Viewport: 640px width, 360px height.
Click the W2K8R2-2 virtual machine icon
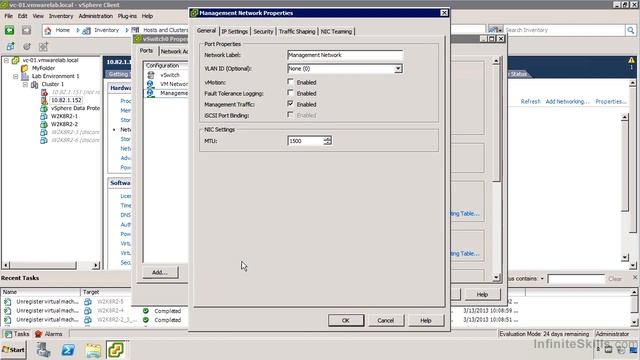pos(44,124)
